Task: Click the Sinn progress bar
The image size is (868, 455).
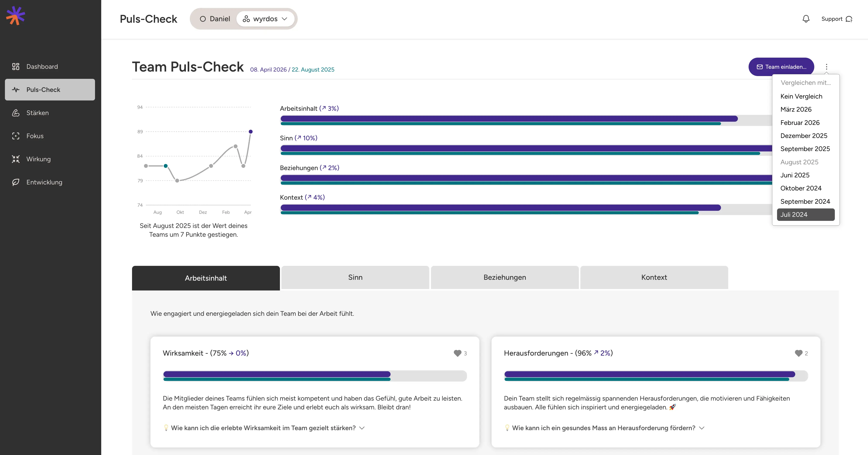Action: click(526, 150)
